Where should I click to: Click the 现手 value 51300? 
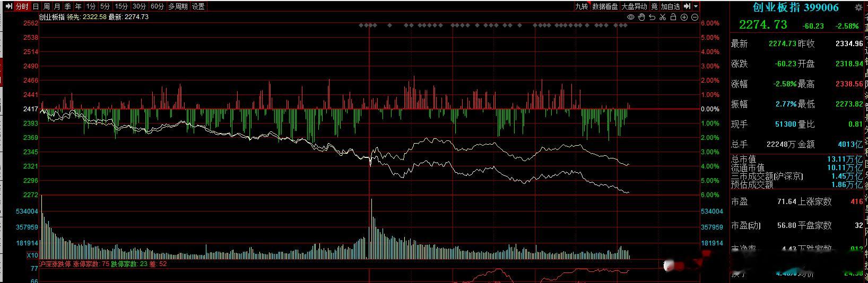tap(786, 124)
